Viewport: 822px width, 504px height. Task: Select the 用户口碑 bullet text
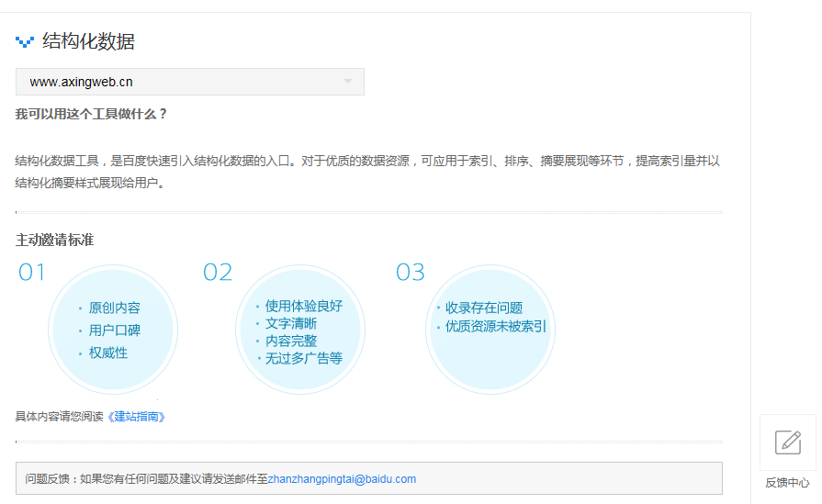(x=114, y=330)
